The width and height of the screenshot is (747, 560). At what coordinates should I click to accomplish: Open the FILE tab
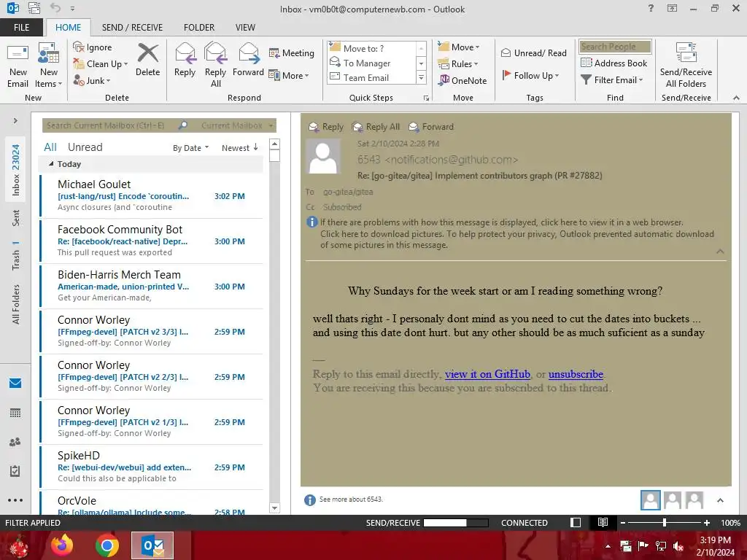(21, 28)
